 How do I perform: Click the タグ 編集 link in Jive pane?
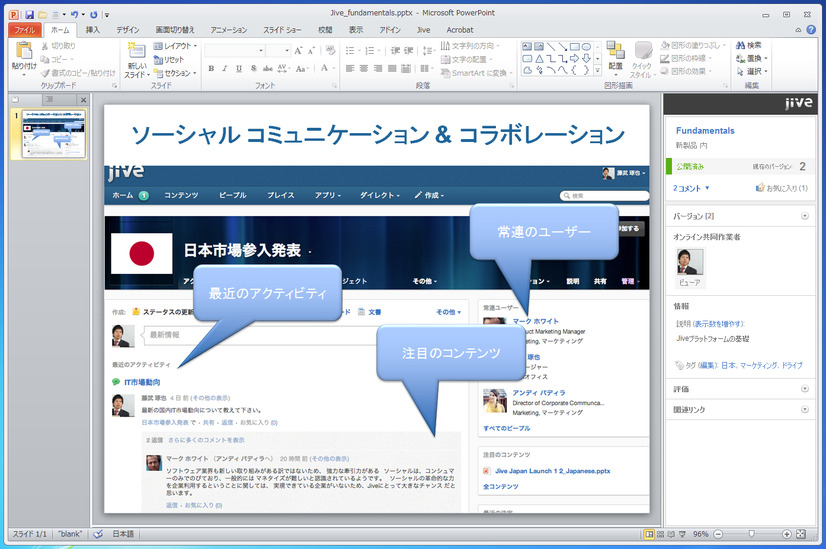coord(706,365)
